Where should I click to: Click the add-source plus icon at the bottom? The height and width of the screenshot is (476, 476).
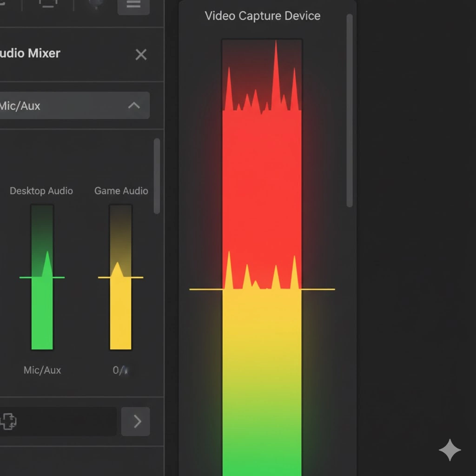tap(8, 422)
